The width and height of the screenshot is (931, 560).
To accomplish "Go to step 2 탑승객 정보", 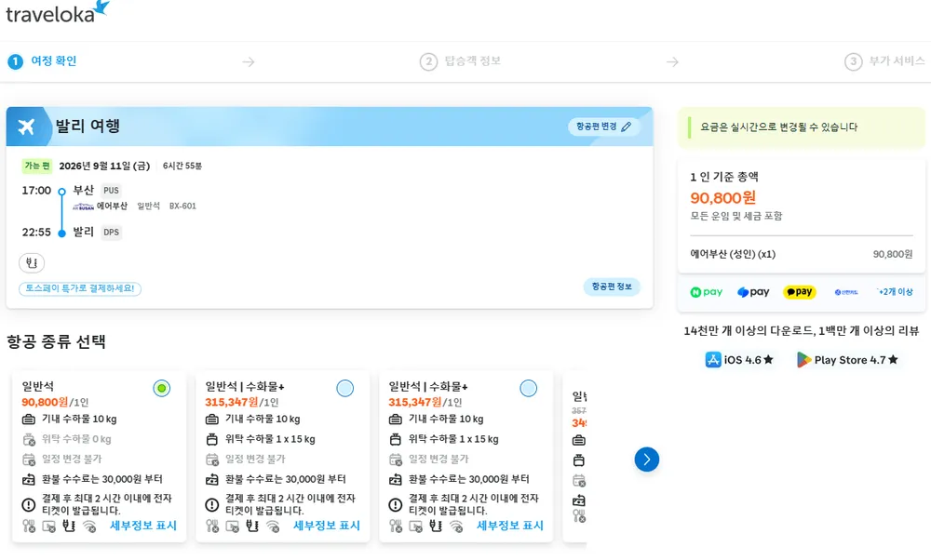I will coord(461,61).
